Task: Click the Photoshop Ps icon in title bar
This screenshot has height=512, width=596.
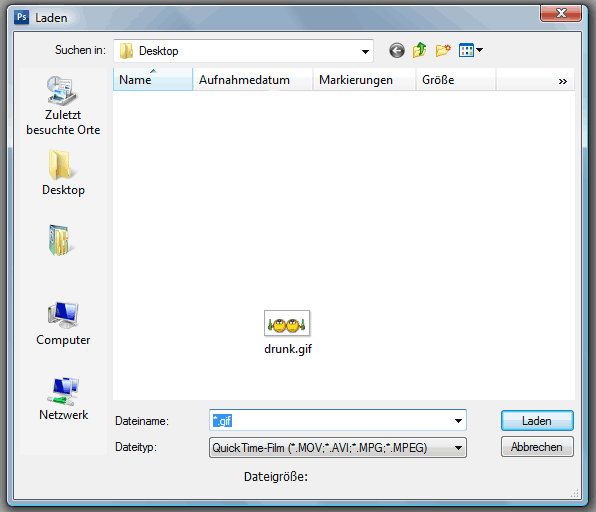Action: (x=22, y=17)
